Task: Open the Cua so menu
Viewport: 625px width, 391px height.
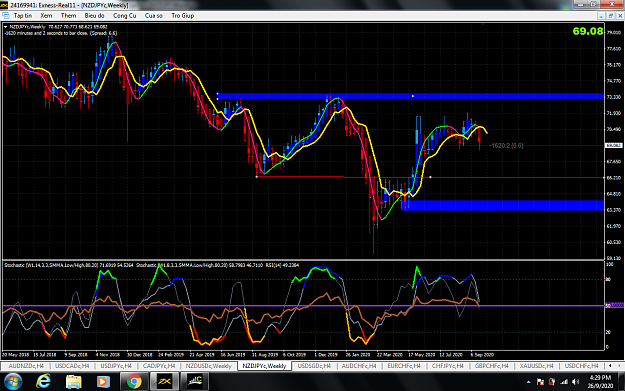Action: coord(154,16)
